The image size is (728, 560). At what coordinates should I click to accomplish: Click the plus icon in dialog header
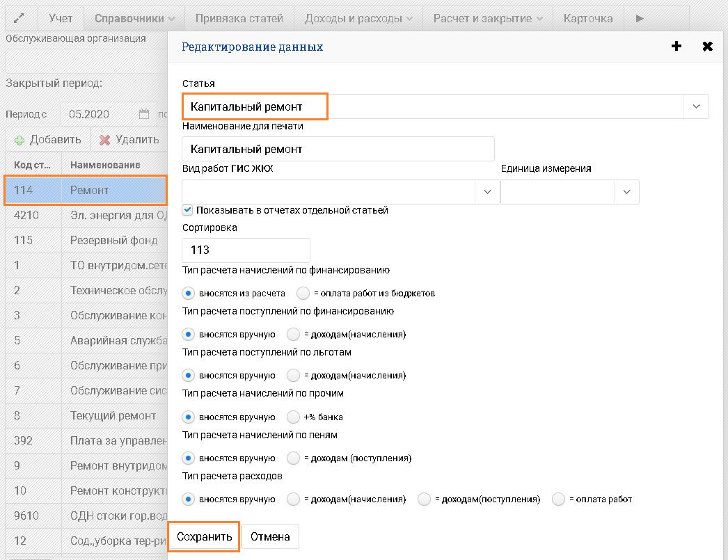[676, 47]
